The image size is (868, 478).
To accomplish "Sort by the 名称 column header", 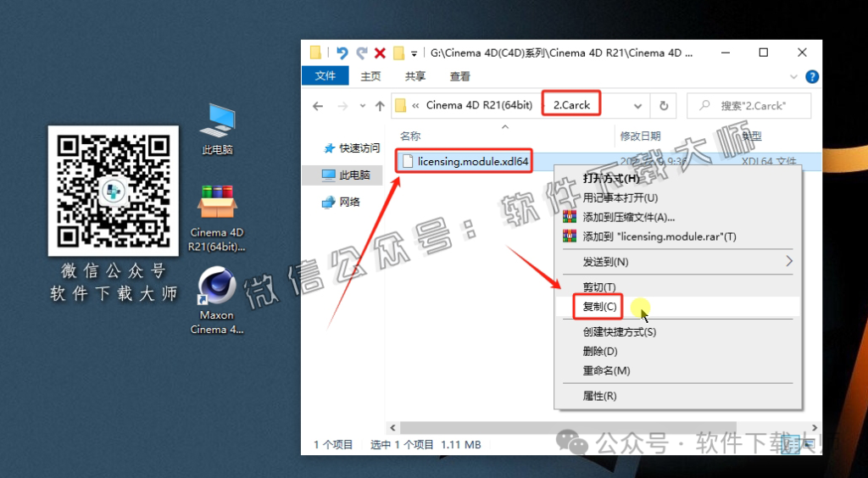I will click(x=409, y=136).
